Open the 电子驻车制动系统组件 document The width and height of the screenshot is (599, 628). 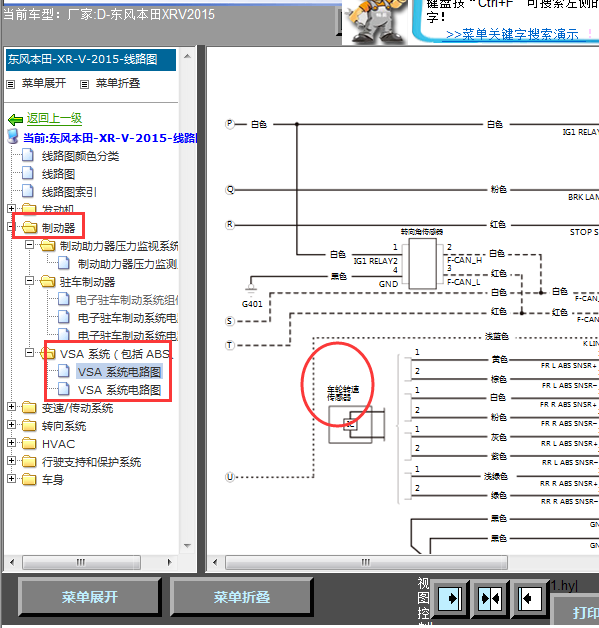(x=127, y=300)
